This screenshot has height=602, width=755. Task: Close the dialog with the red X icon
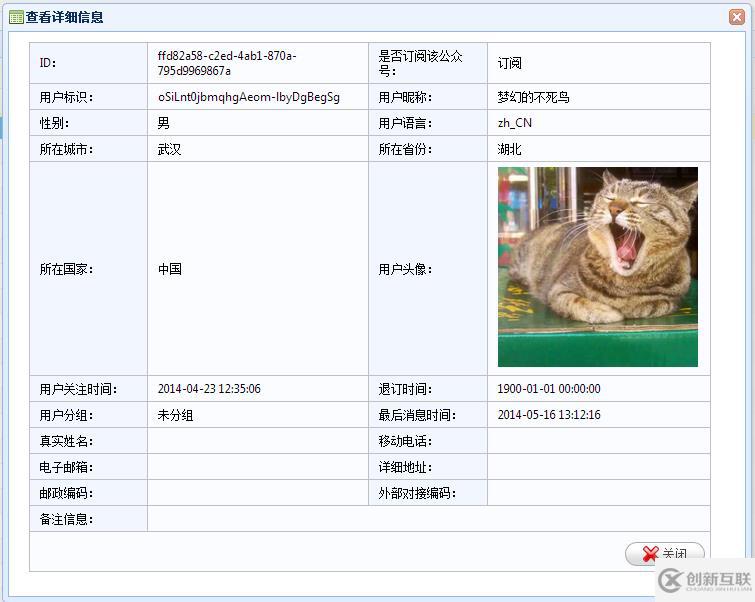pyautogui.click(x=737, y=17)
